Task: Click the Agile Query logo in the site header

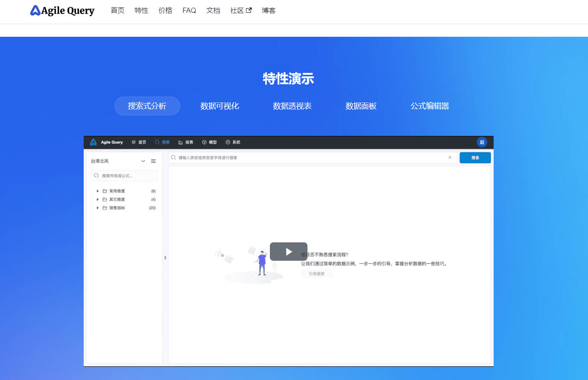Action: [x=62, y=11]
